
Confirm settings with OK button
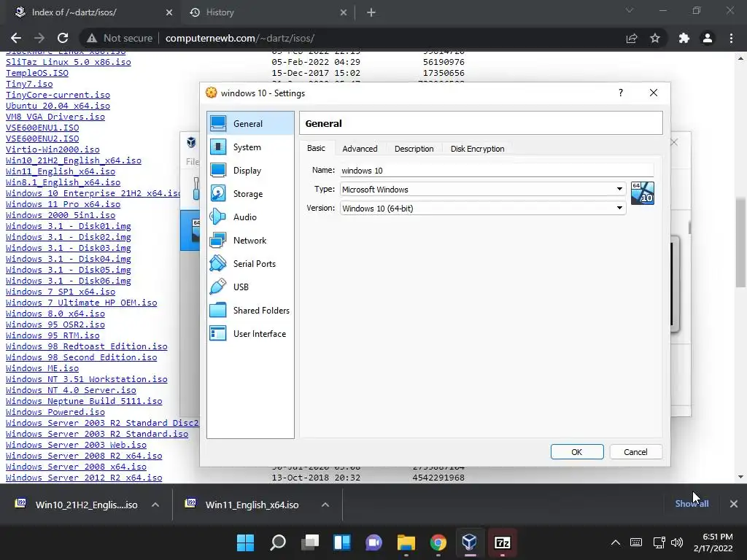pos(577,452)
